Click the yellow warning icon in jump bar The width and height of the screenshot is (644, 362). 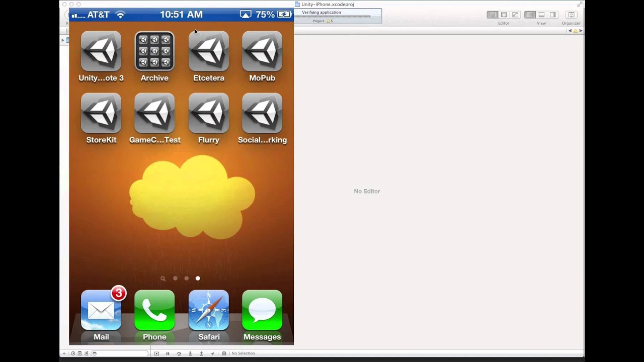pos(575,31)
